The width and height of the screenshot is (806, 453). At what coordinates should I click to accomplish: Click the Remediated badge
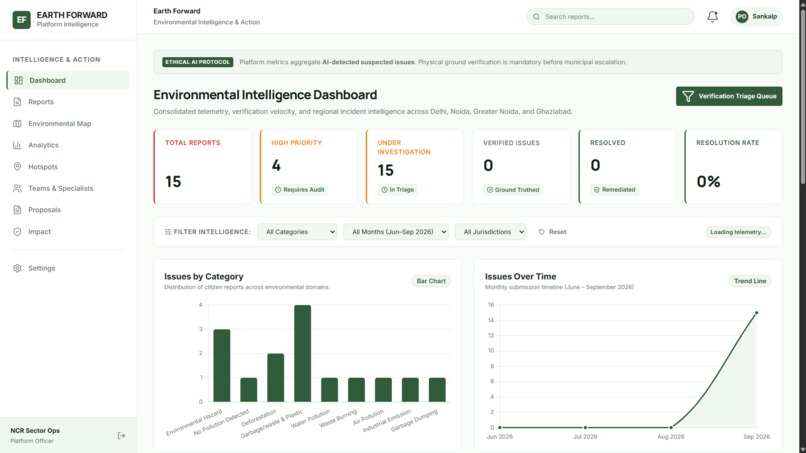(615, 190)
